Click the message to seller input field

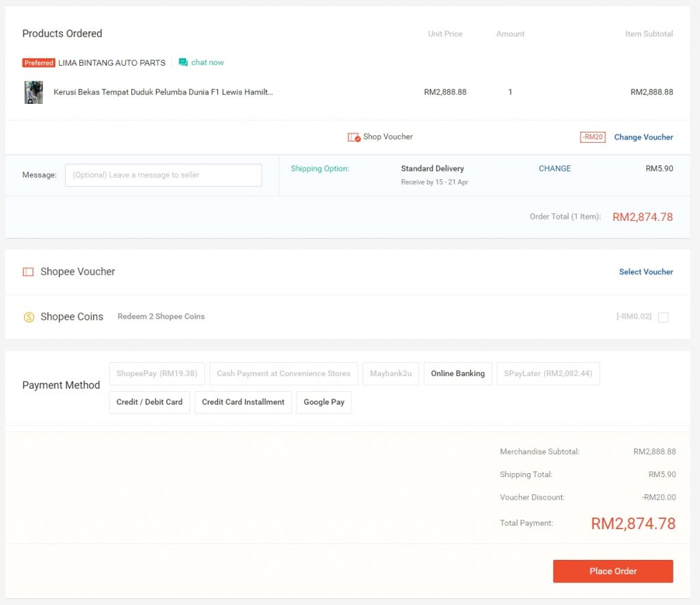point(163,175)
